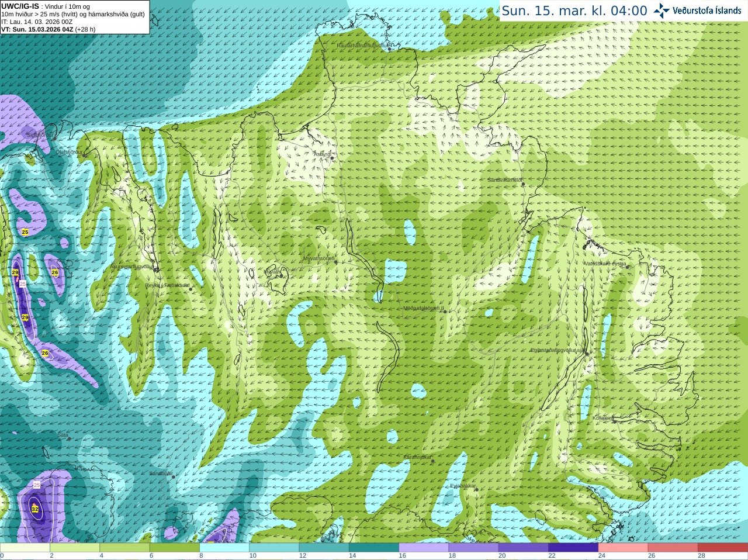Click the '10m hviður > 25 m/s' description line
748x560 pixels.
click(x=73, y=14)
